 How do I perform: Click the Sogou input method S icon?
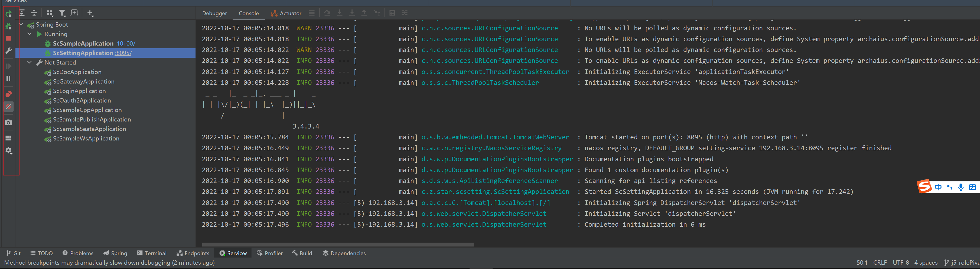coord(924,187)
